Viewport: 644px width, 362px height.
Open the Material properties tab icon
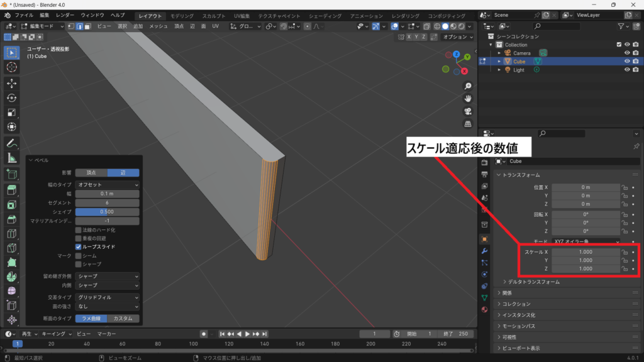pos(484,309)
